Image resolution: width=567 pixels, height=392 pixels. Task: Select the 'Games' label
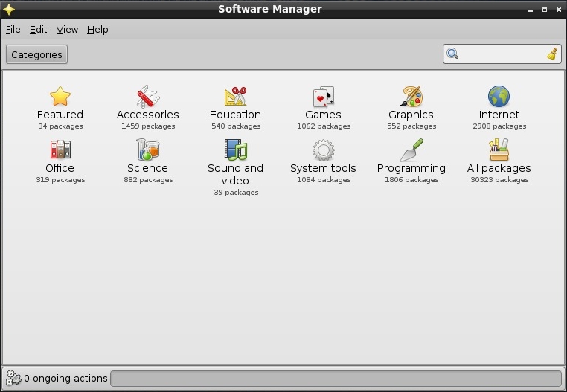[323, 115]
